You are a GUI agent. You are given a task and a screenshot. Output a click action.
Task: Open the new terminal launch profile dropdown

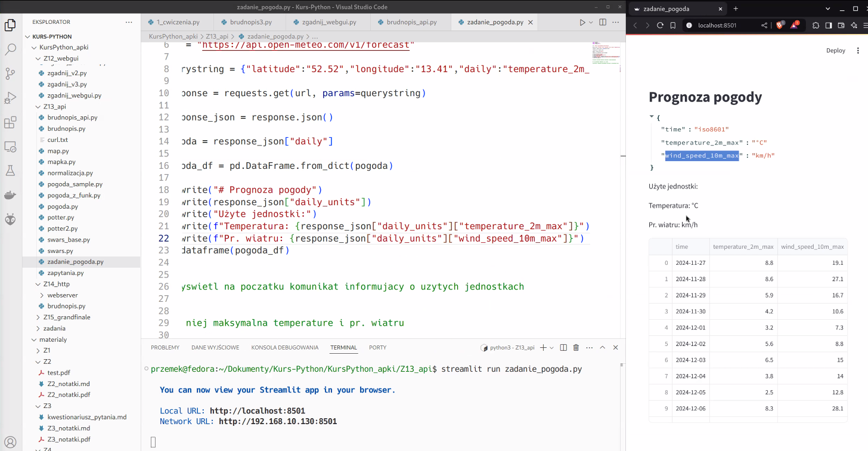click(551, 347)
